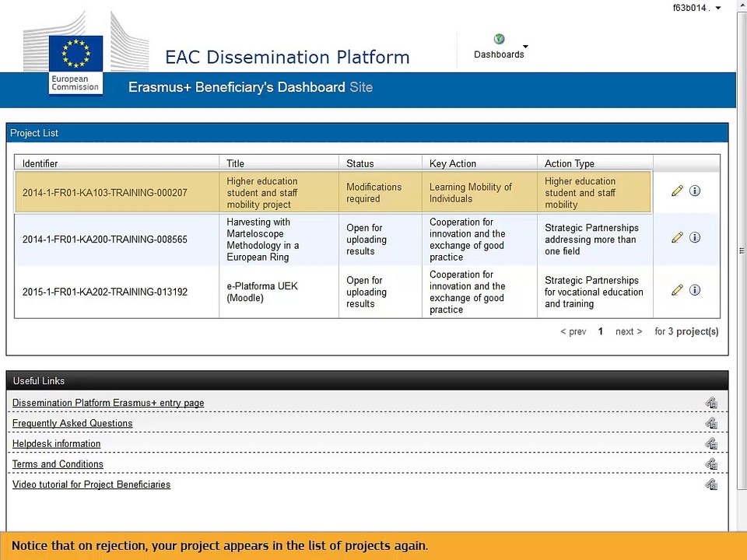
Task: Edit project KA103-TRAINING-000207 with pencil icon
Action: click(677, 191)
